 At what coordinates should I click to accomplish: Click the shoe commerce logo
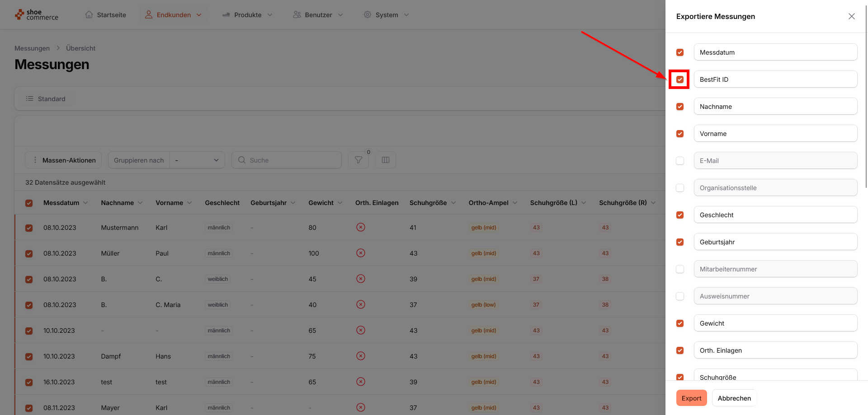click(37, 15)
